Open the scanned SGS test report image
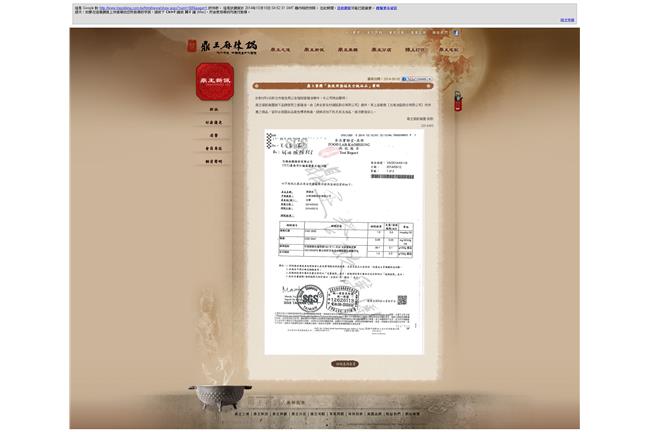 coord(344,242)
